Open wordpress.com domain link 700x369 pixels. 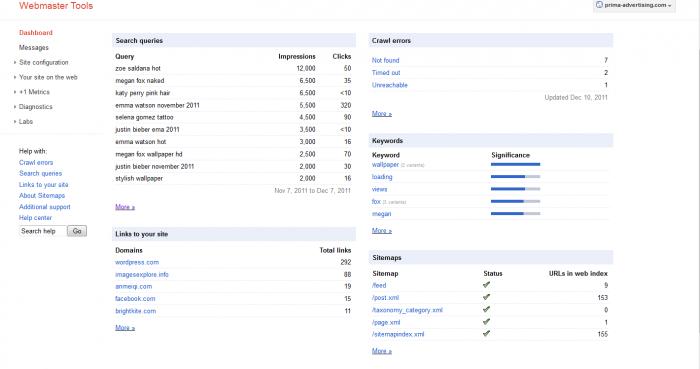point(137,262)
